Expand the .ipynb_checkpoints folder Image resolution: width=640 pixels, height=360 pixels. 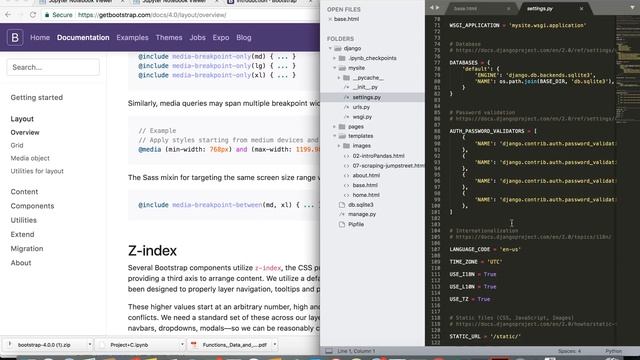(335, 58)
